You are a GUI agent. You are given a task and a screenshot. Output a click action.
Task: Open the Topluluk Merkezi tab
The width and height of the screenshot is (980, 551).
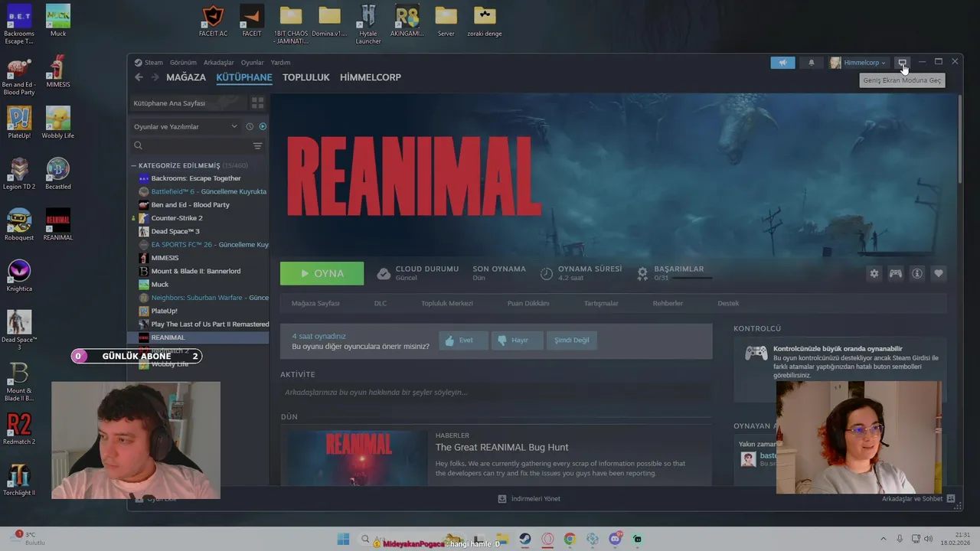[447, 303]
